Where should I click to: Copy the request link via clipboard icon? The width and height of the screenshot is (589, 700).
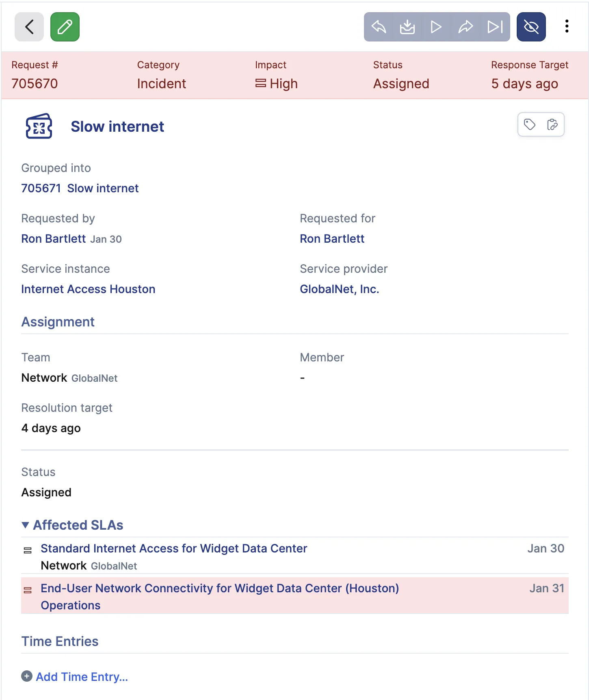552,125
